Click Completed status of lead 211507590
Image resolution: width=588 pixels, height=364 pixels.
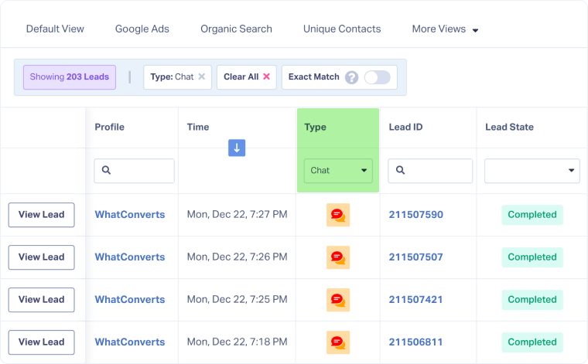click(x=532, y=215)
